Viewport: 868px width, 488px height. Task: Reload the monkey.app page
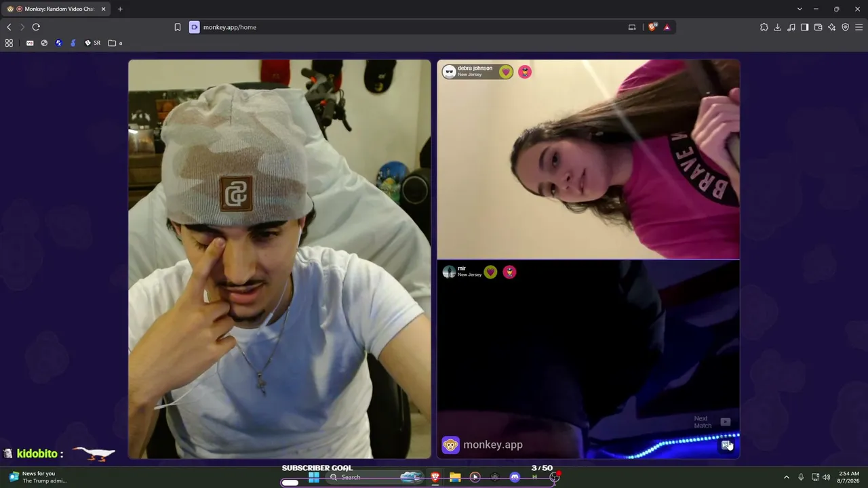click(36, 27)
